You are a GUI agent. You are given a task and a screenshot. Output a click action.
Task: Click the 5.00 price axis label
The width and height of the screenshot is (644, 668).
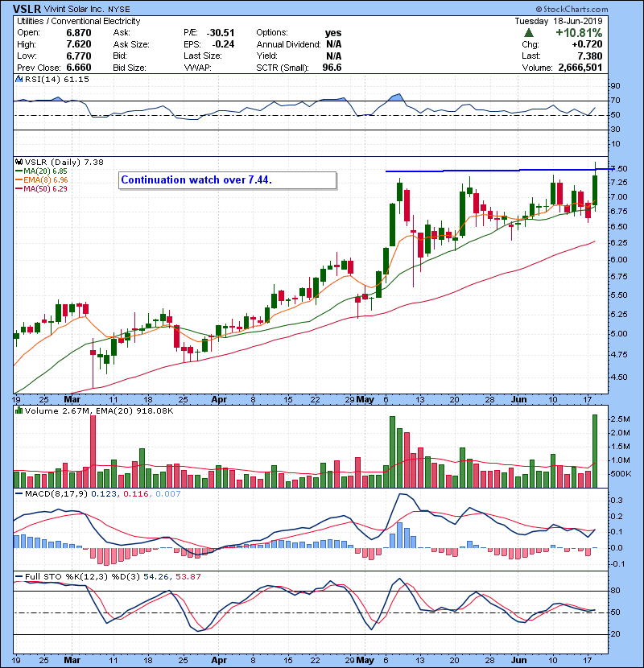pyautogui.click(x=619, y=334)
